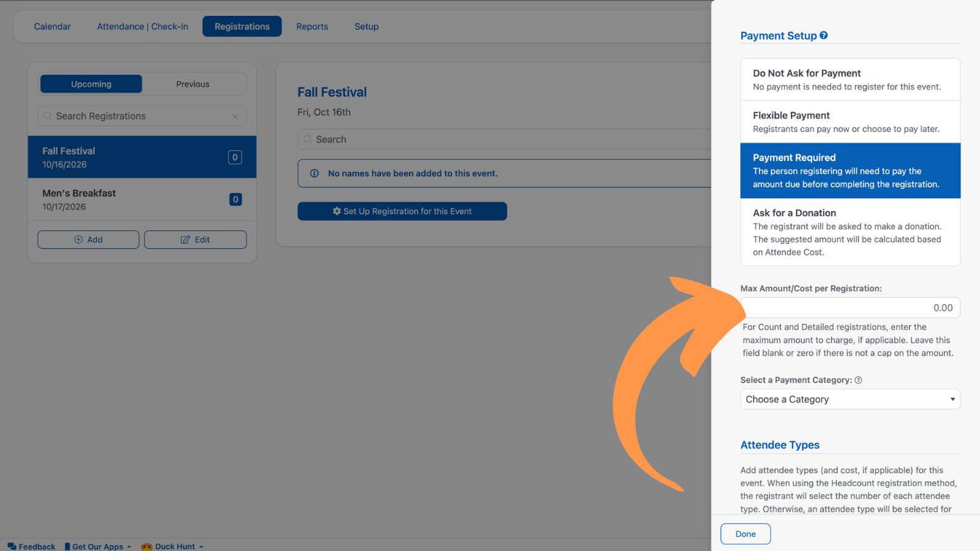Select the Ask for a Donation option

[850, 232]
